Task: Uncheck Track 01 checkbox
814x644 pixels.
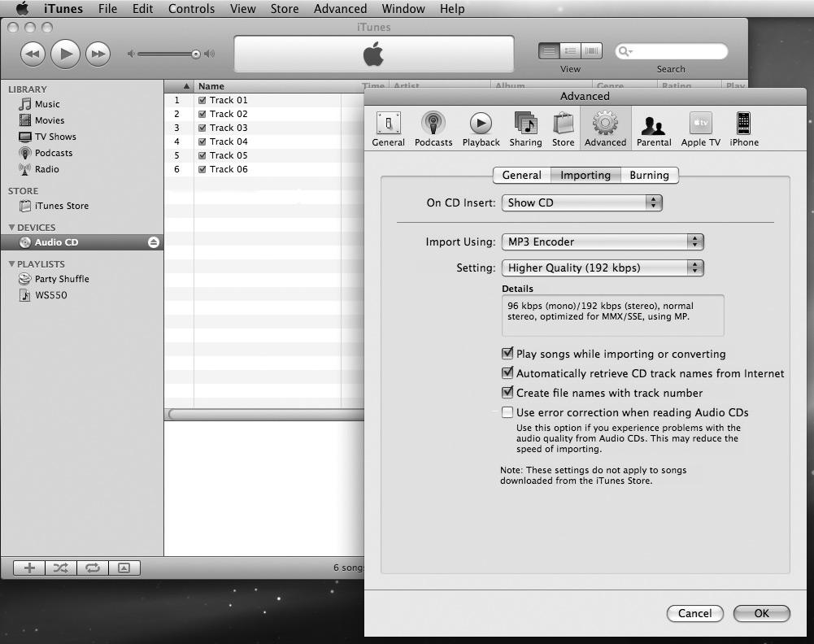Action: pos(202,100)
